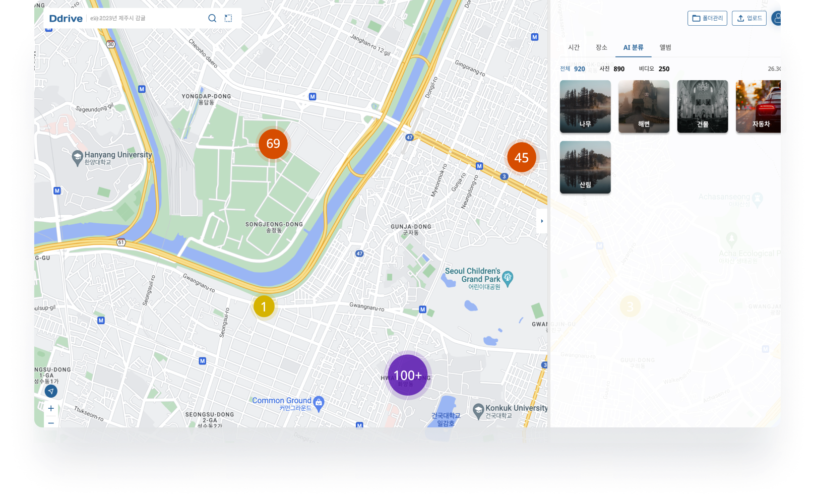Collapse the side panel with arrow handle
The height and width of the screenshot is (504, 815).
(x=542, y=221)
